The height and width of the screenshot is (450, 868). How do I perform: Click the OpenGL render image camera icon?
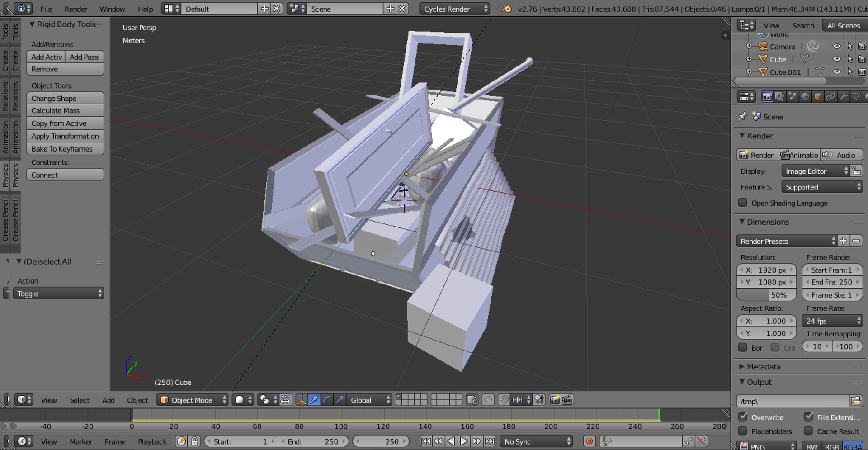tap(555, 400)
